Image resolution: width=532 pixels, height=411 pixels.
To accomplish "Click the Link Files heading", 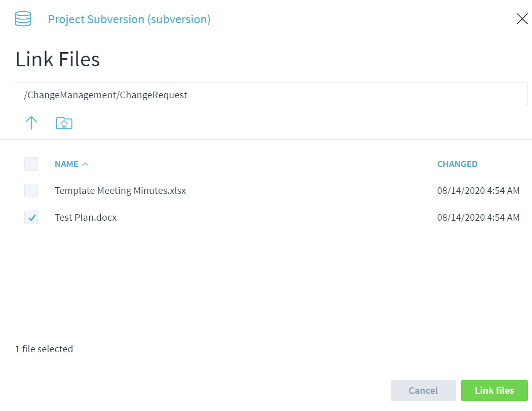I will point(57,59).
